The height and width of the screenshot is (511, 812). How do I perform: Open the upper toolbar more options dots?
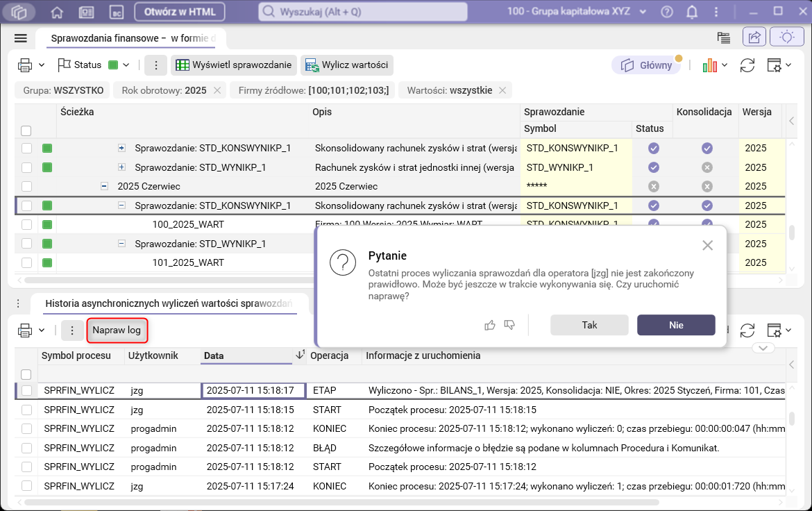(x=156, y=65)
